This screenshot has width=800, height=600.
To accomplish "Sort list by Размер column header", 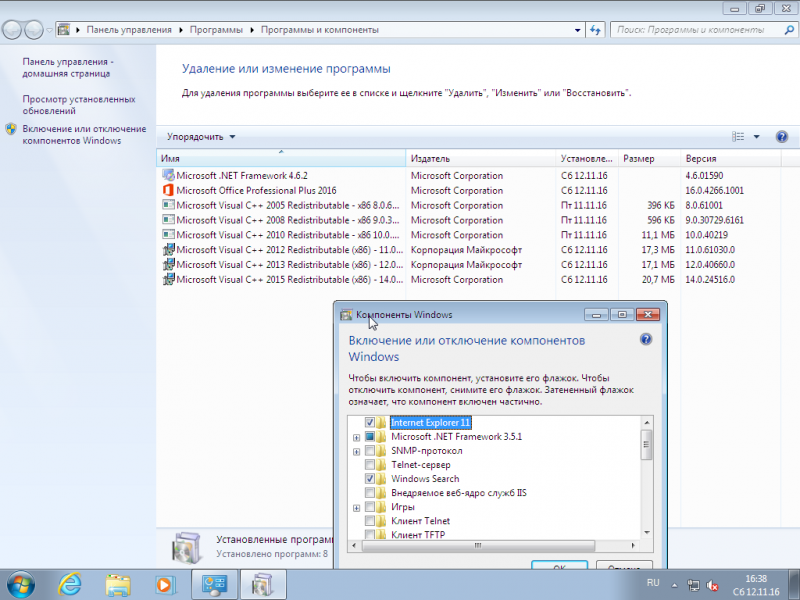I will point(649,158).
